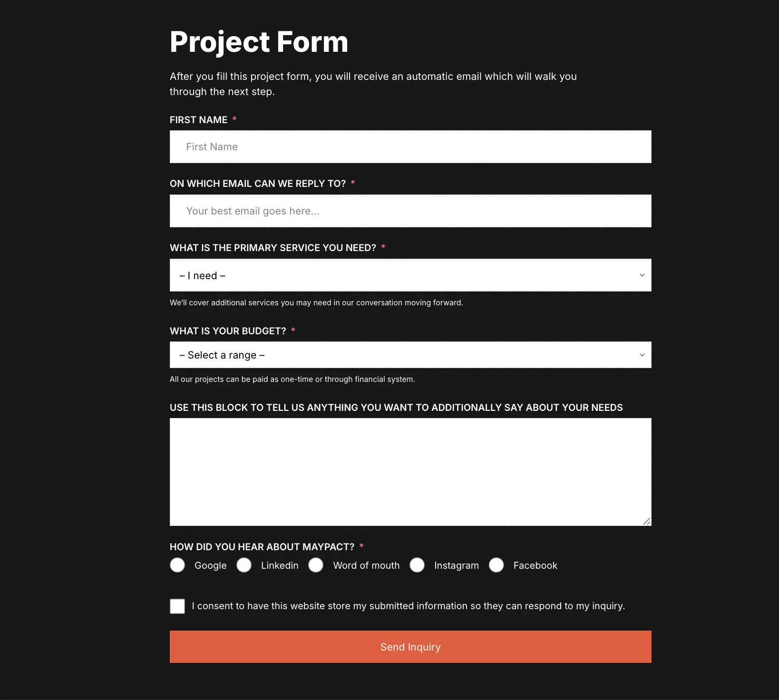Click the chevron on the 'I need' select
The height and width of the screenshot is (700, 779).
coord(642,275)
